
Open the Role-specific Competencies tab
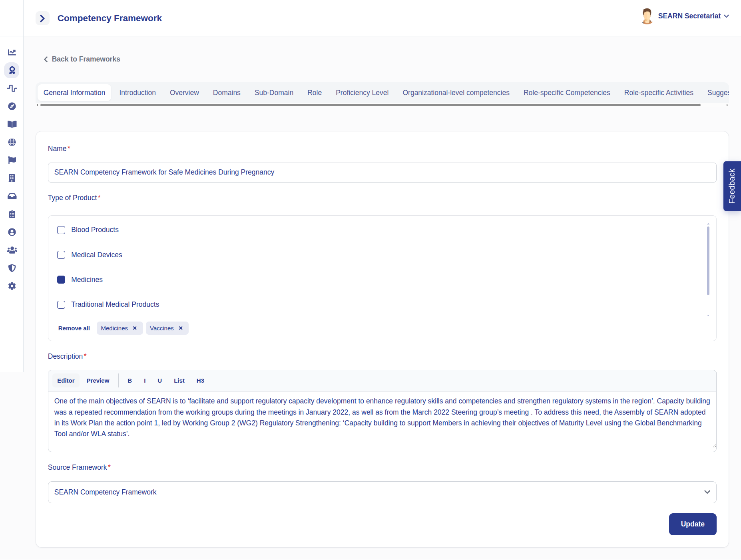[567, 93]
